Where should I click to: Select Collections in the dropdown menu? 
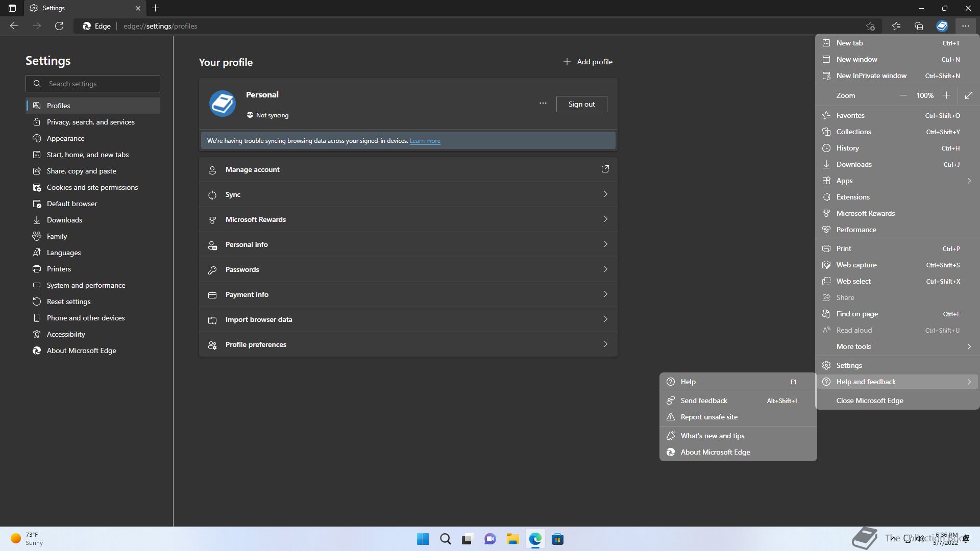(897, 132)
